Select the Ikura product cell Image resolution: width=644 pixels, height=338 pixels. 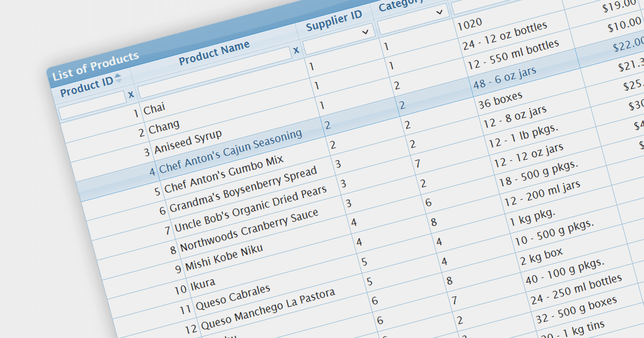tap(202, 284)
